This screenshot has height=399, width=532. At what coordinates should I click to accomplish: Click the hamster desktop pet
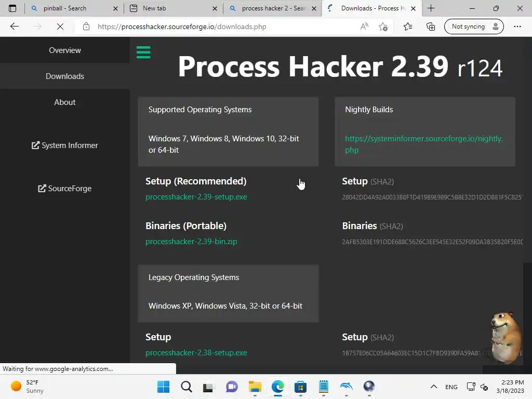[506, 338]
